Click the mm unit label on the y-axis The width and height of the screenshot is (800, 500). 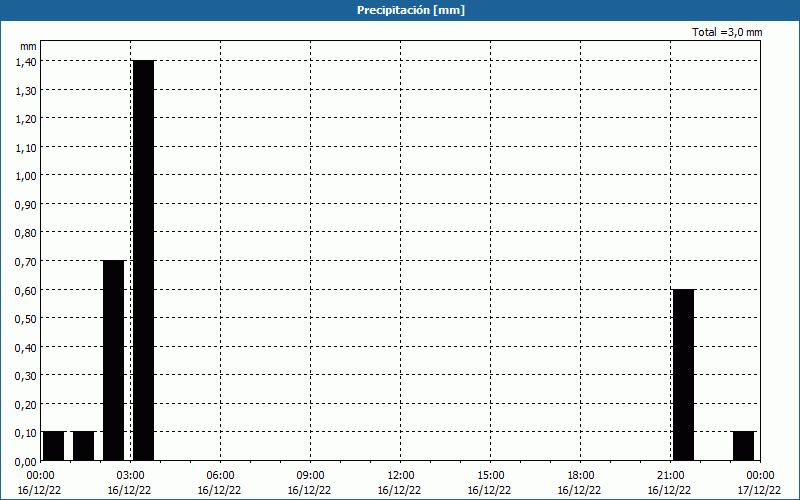[x=29, y=47]
